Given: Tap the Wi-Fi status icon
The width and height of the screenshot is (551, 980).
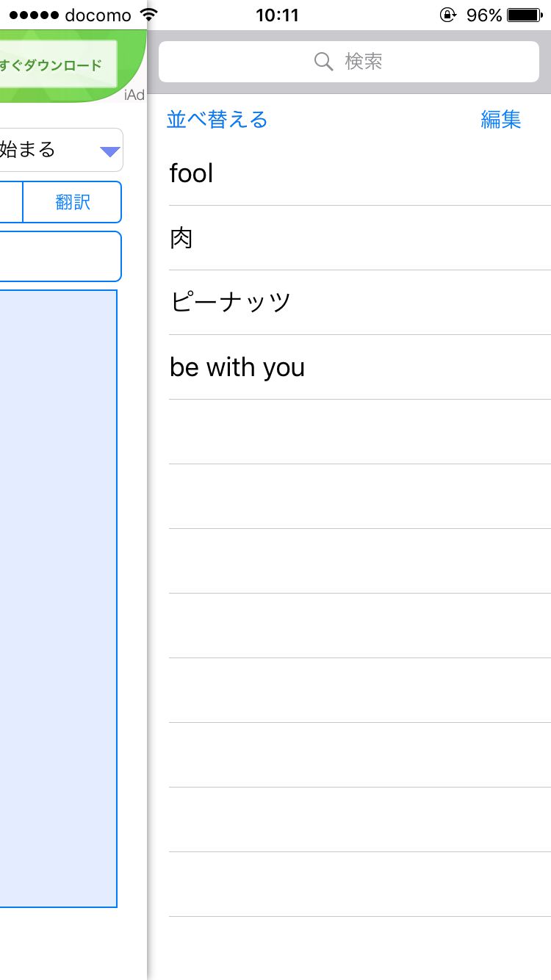Looking at the screenshot, I should 149,15.
